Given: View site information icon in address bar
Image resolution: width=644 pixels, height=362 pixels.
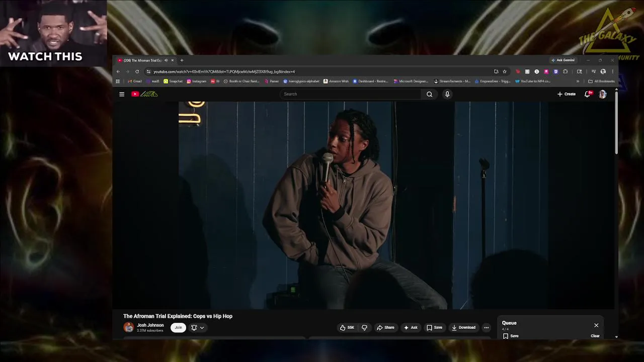Looking at the screenshot, I should [x=148, y=71].
